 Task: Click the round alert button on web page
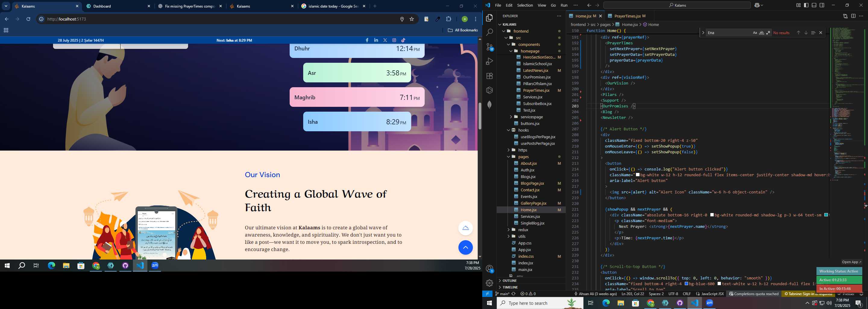[465, 228]
